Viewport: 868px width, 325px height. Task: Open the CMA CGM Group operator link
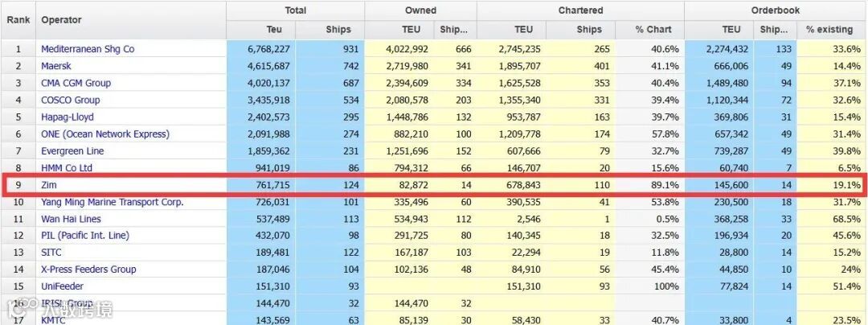coord(76,83)
